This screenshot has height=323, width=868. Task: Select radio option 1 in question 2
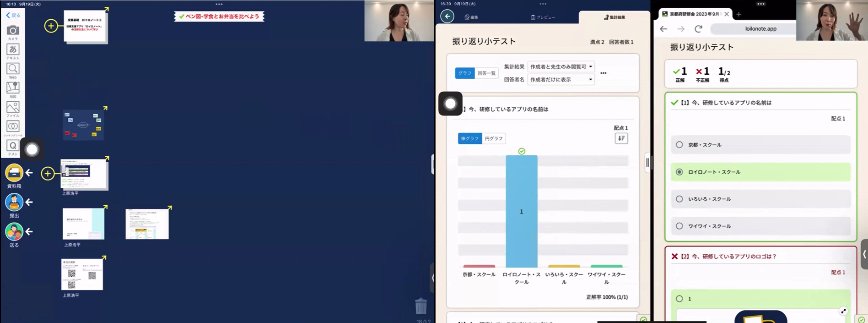pos(679,299)
